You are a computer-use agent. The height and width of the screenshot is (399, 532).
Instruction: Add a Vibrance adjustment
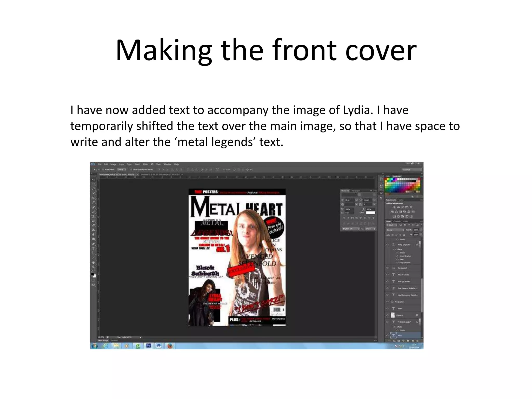[x=411, y=207]
